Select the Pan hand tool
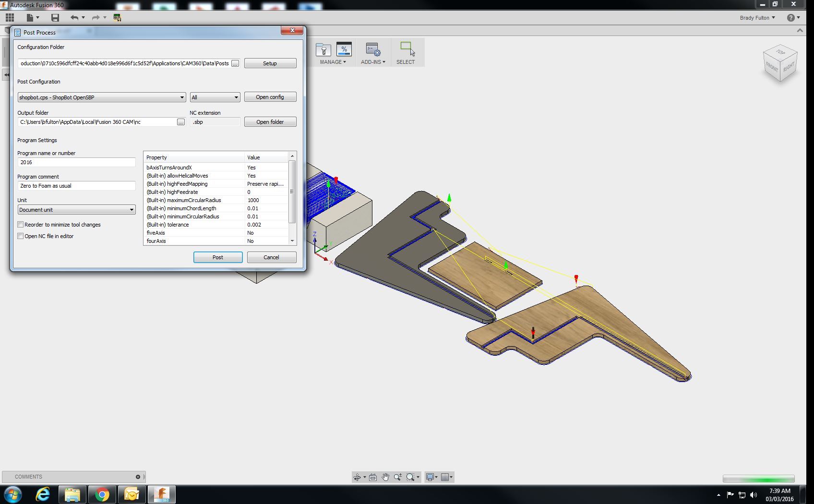 coord(385,477)
